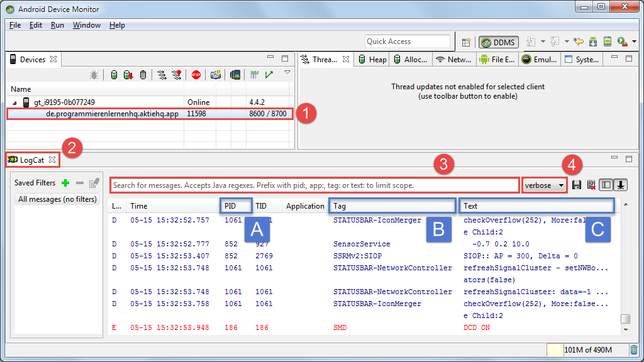Viewport: 644px width, 362px height.
Task: Open the External Tools dropdown arrow
Action: point(634,41)
